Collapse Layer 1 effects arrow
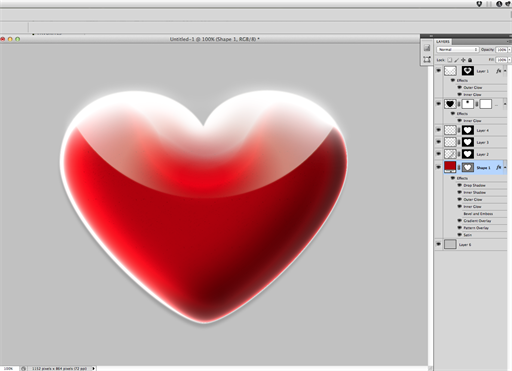The height and width of the screenshot is (371, 512). point(505,71)
